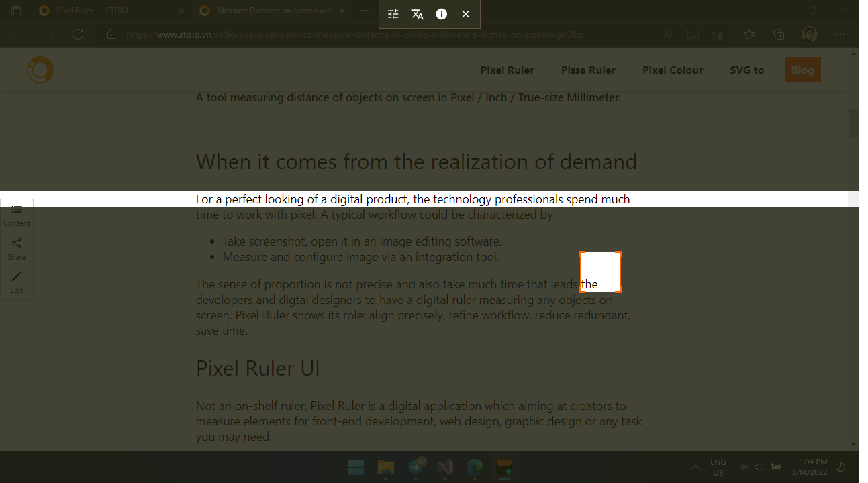Click sentence A tool measuring distance of objects
Image resolution: width=868 pixels, height=483 pixels.
[408, 97]
